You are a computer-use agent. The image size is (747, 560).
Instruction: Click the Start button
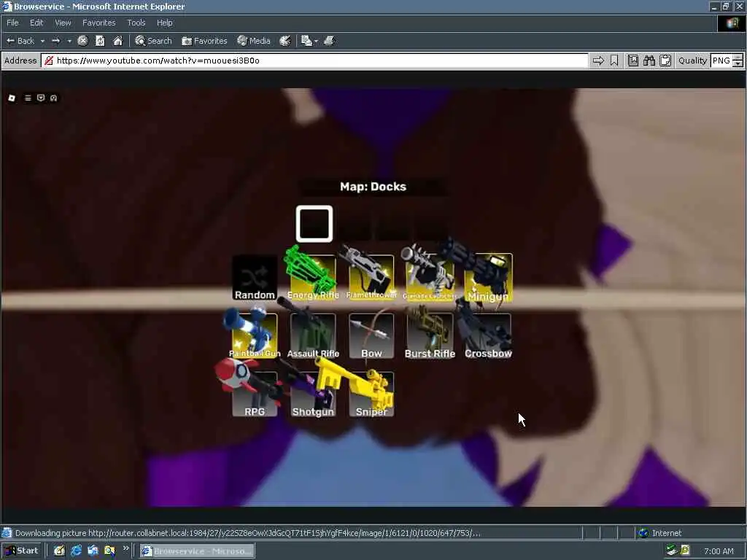click(x=22, y=551)
